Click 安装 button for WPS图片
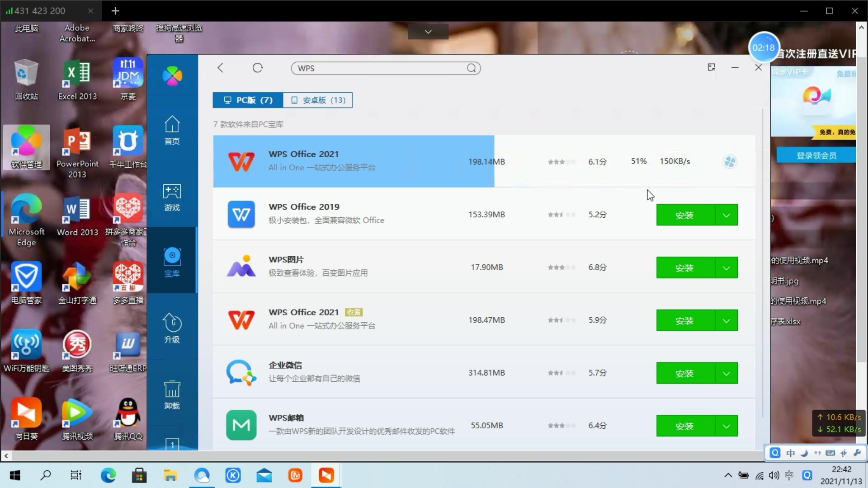Screen dimensions: 868x488 [x=684, y=267]
